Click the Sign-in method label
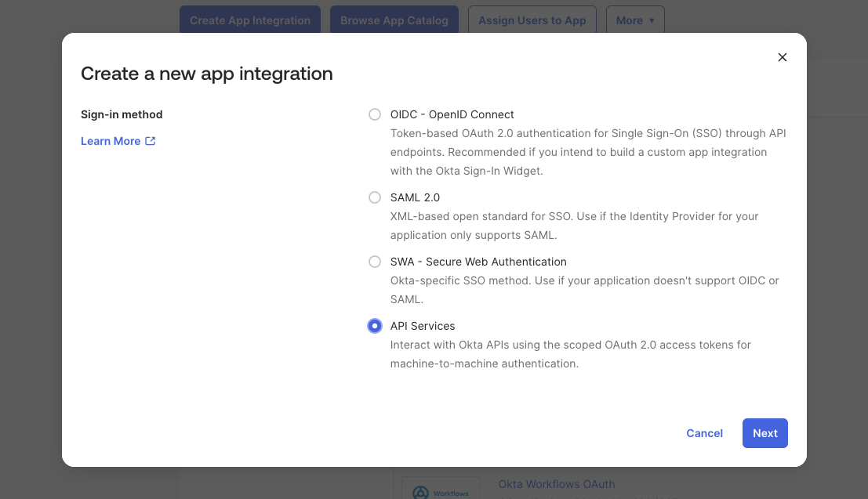 point(122,114)
